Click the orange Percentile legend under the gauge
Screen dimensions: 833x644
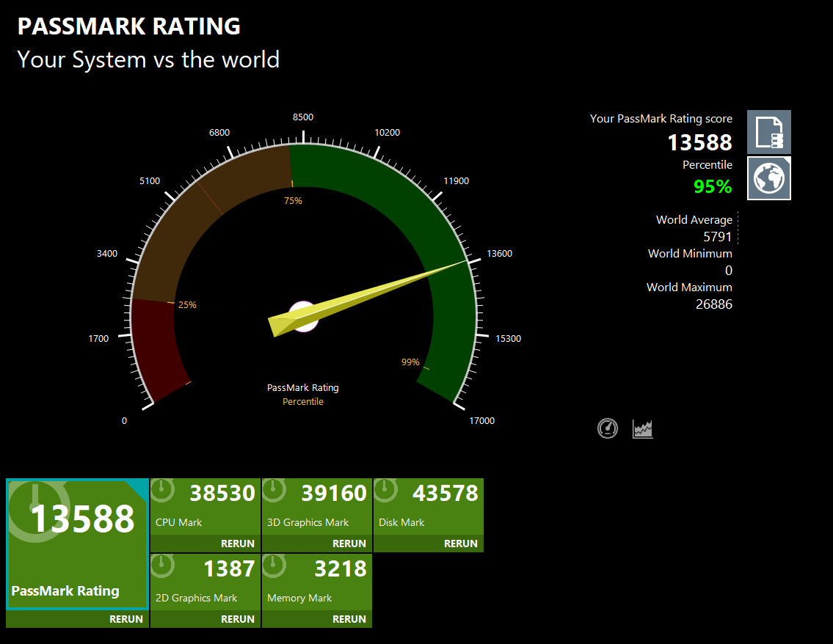pos(303,401)
